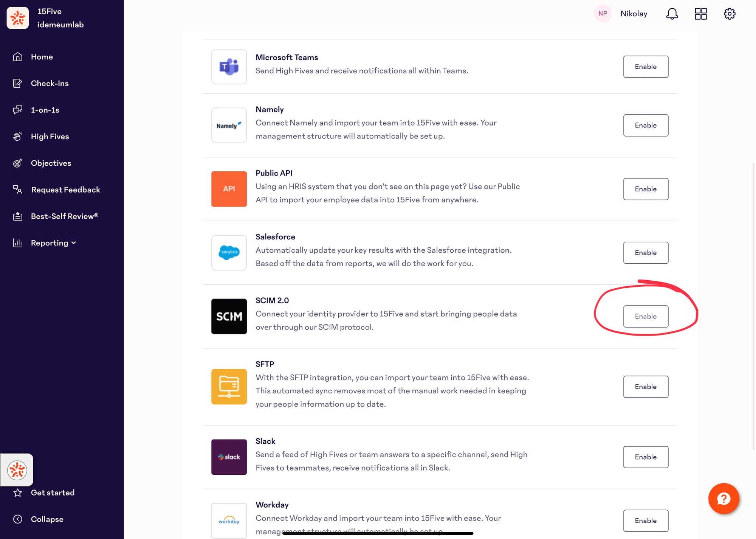Click the High Fives hand icon
The image size is (756, 539).
tap(18, 137)
